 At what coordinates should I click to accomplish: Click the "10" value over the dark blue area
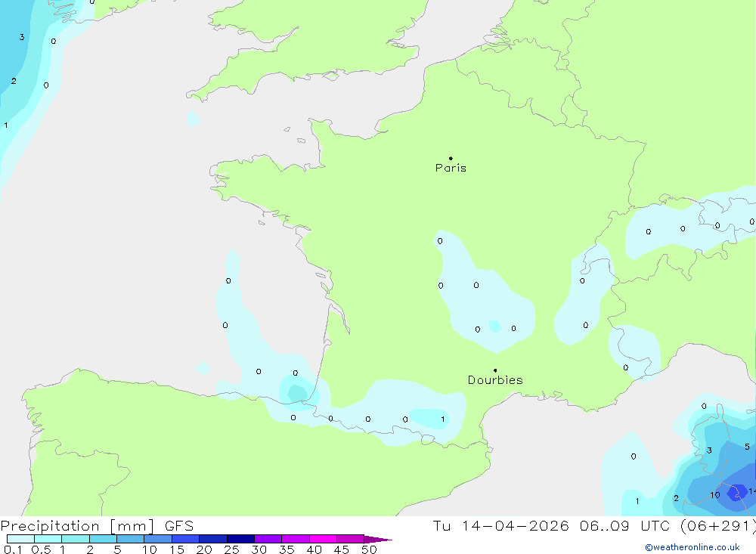coord(715,495)
